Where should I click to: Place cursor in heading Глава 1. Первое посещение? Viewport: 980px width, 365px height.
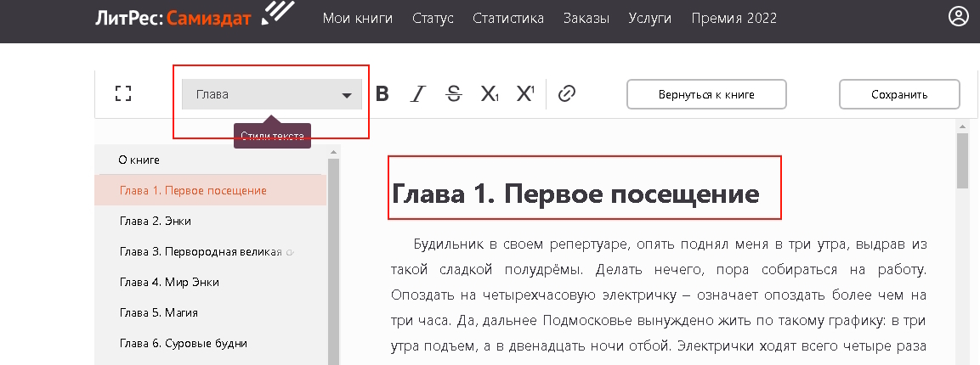point(575,194)
